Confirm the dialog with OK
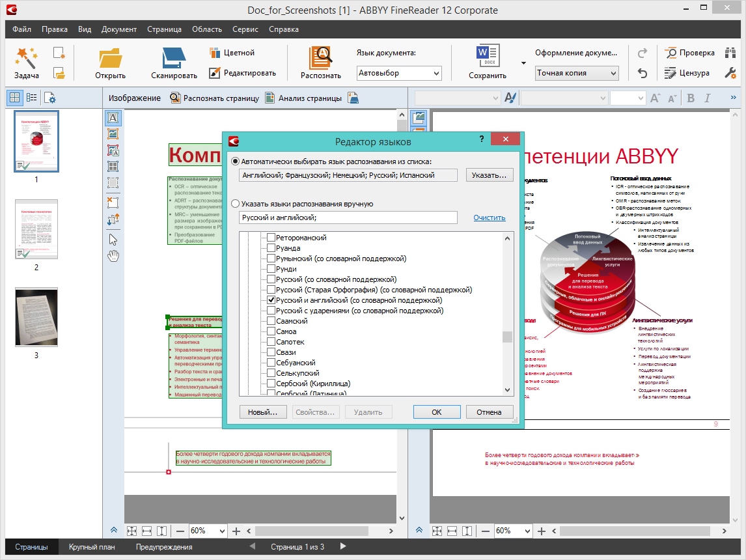This screenshot has width=746, height=560. tap(437, 412)
